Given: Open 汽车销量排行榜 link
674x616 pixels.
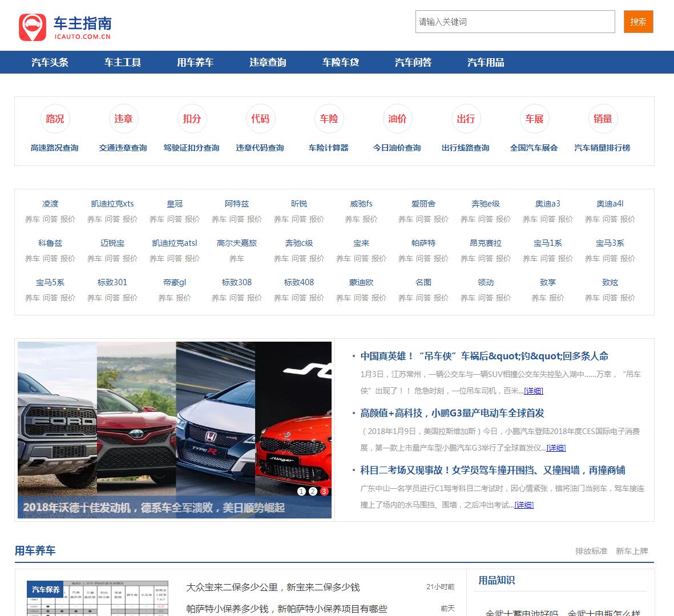Looking at the screenshot, I should coord(603,148).
